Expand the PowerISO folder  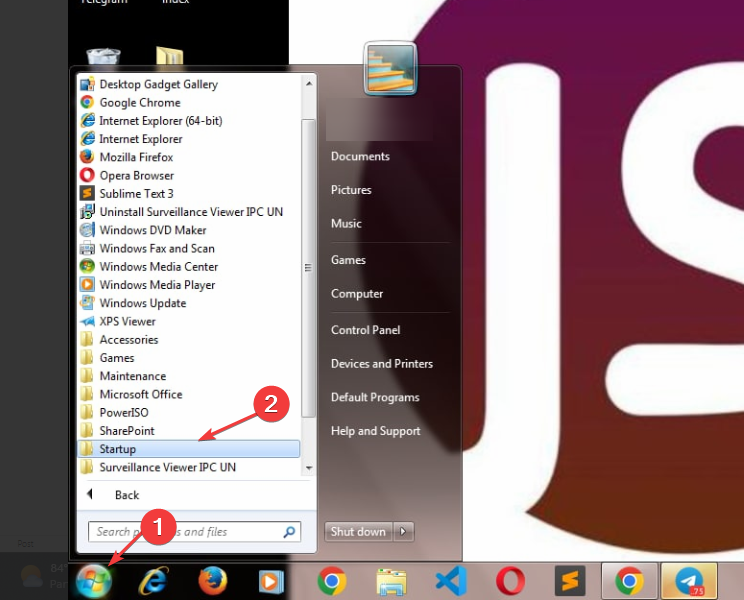point(188,413)
